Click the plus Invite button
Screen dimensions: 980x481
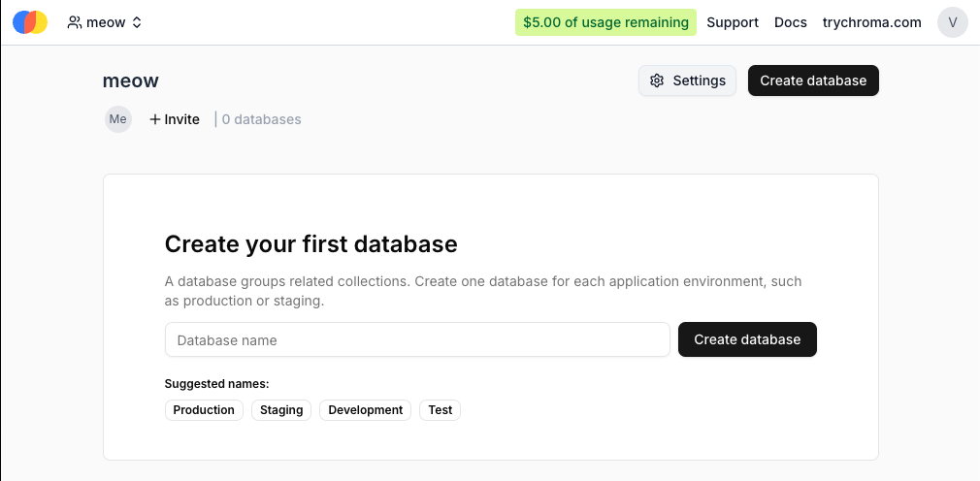click(x=175, y=119)
